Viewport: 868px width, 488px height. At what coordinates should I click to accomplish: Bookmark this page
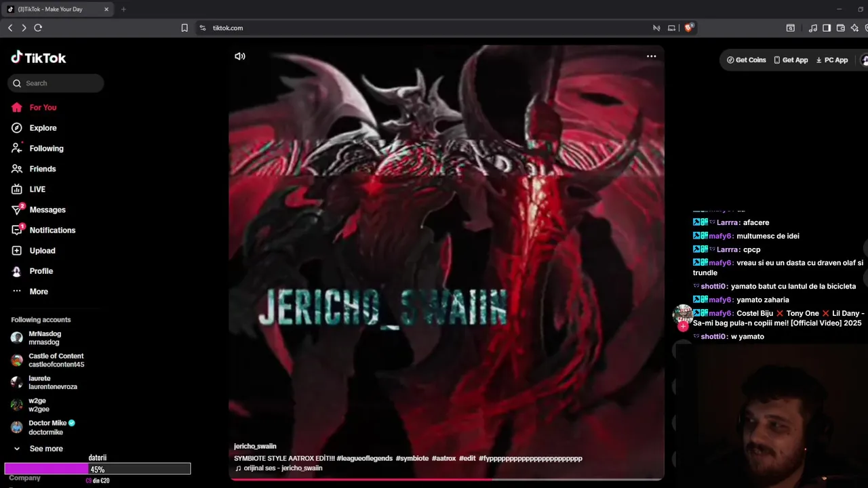coord(184,28)
